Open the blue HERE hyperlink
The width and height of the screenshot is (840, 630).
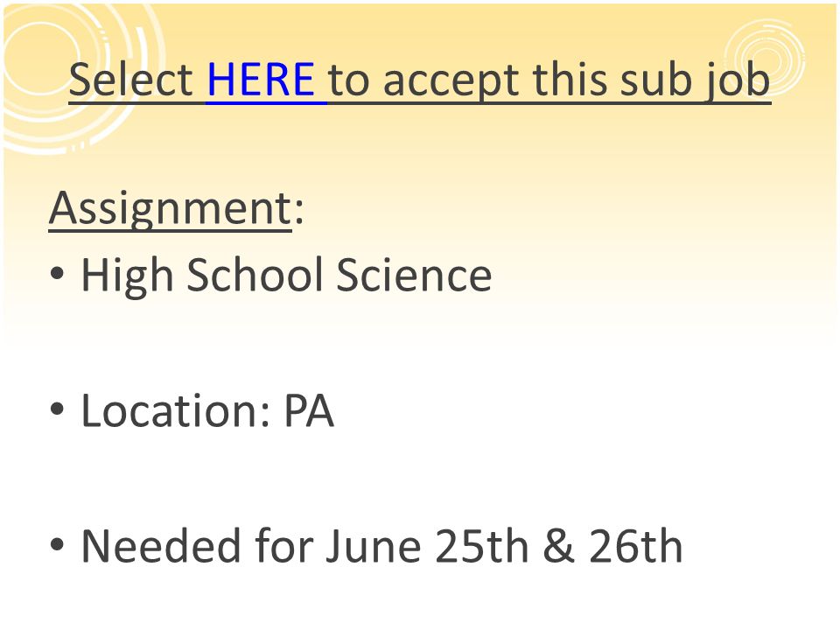[x=261, y=80]
